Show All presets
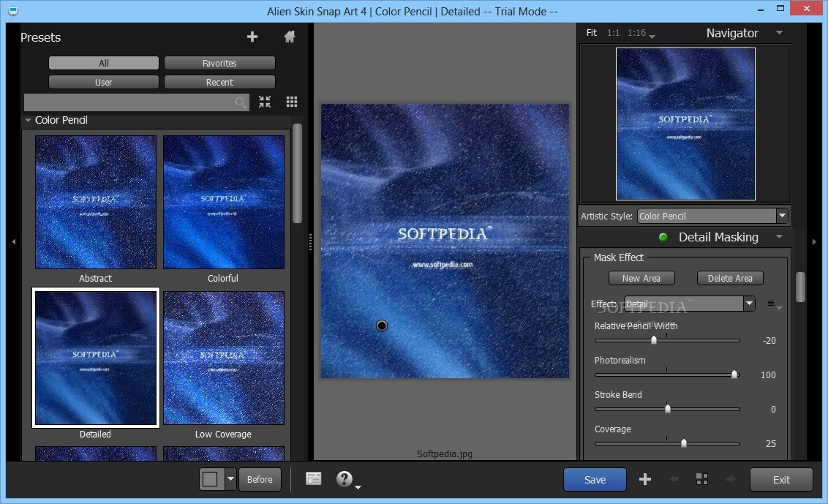The image size is (828, 504). pos(104,63)
